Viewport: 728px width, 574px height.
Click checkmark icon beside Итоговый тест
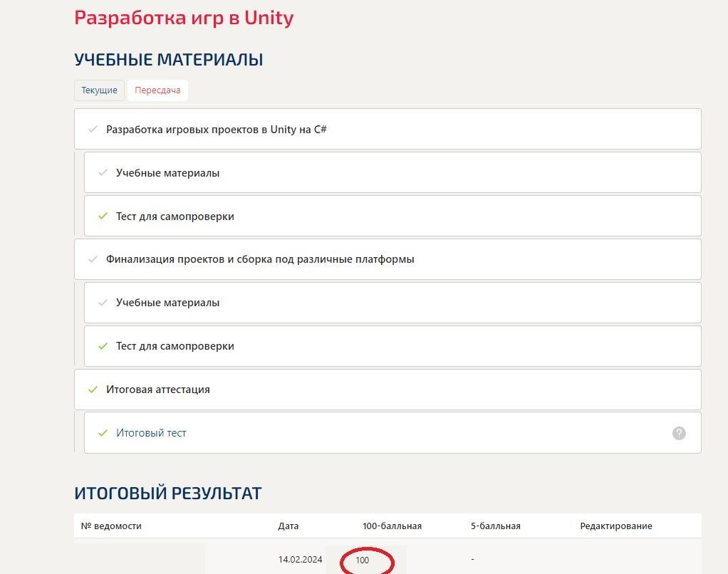tap(103, 433)
